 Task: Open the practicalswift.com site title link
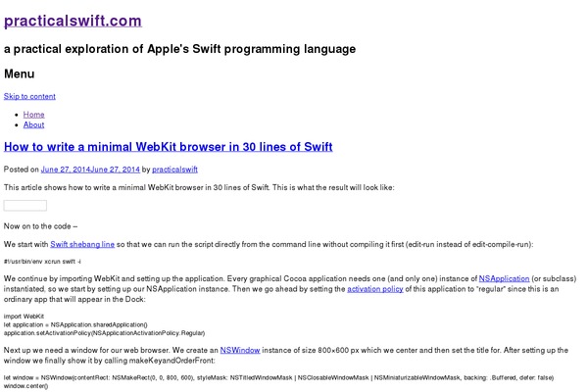[73, 21]
